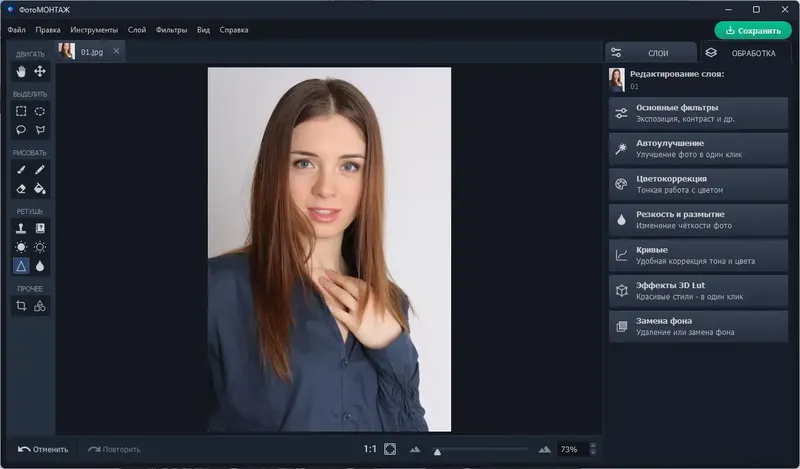Select the Eraser tool
This screenshot has width=800, height=469.
pyautogui.click(x=21, y=189)
